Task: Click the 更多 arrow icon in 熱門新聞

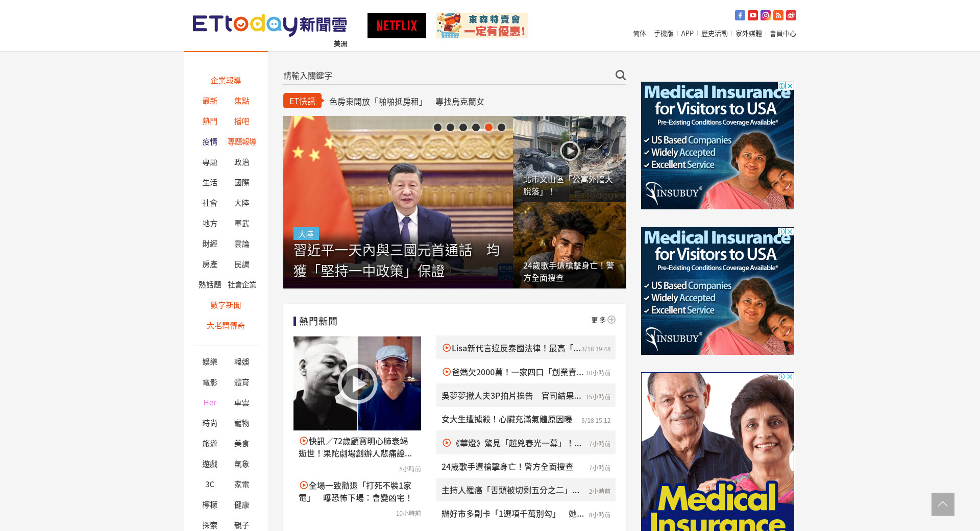Action: click(611, 320)
